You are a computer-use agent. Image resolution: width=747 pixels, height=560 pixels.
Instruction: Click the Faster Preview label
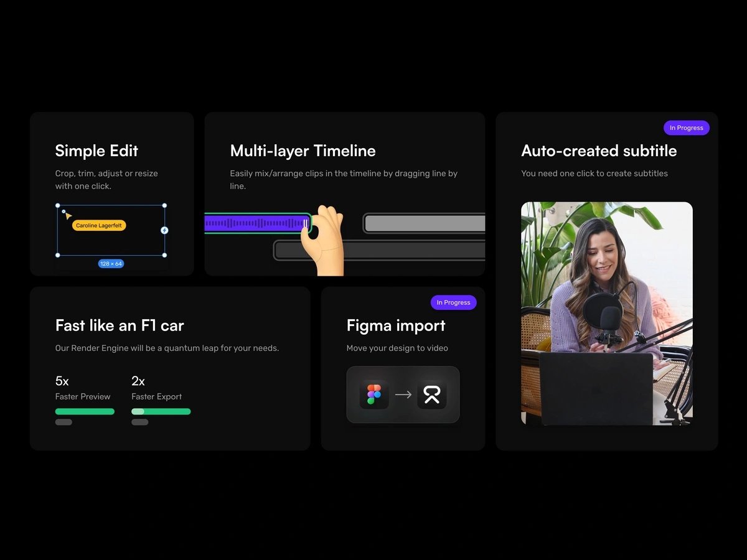tap(83, 396)
